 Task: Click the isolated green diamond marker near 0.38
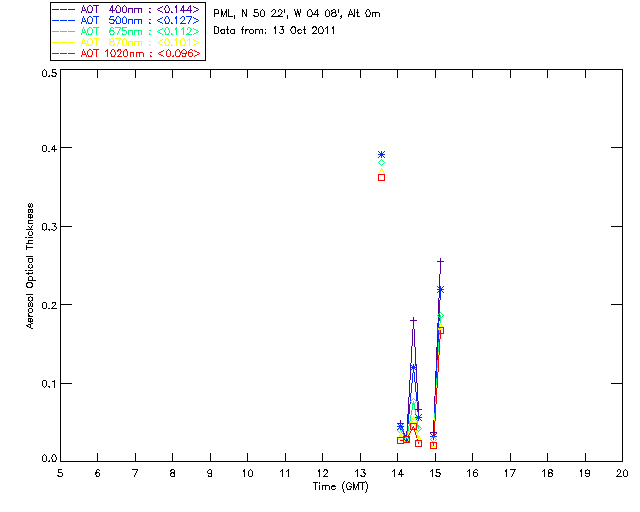(x=381, y=163)
